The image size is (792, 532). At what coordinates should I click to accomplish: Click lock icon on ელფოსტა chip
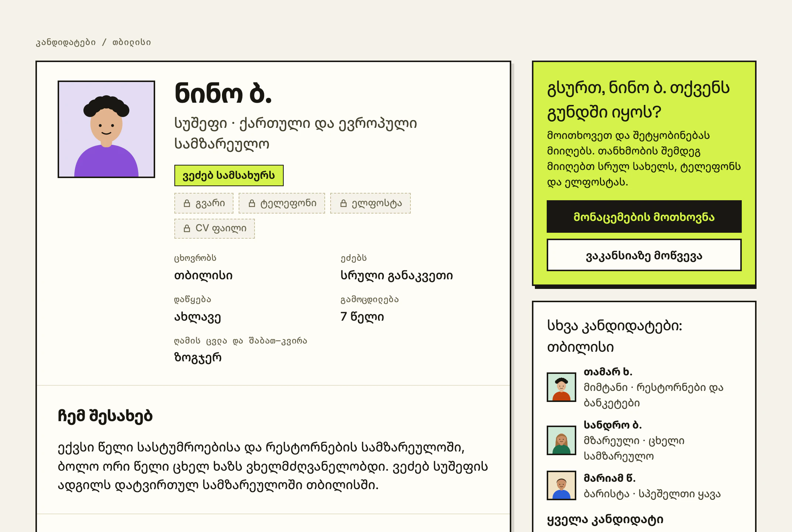[x=344, y=203]
